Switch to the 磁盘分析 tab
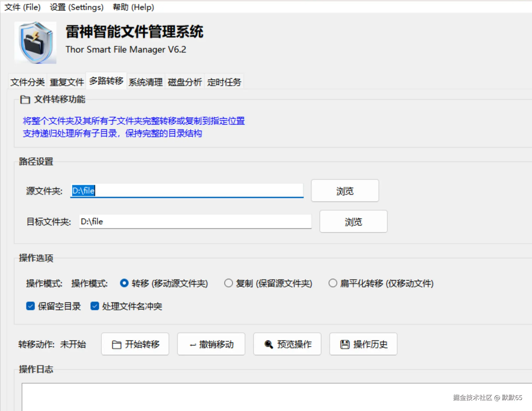 (185, 82)
